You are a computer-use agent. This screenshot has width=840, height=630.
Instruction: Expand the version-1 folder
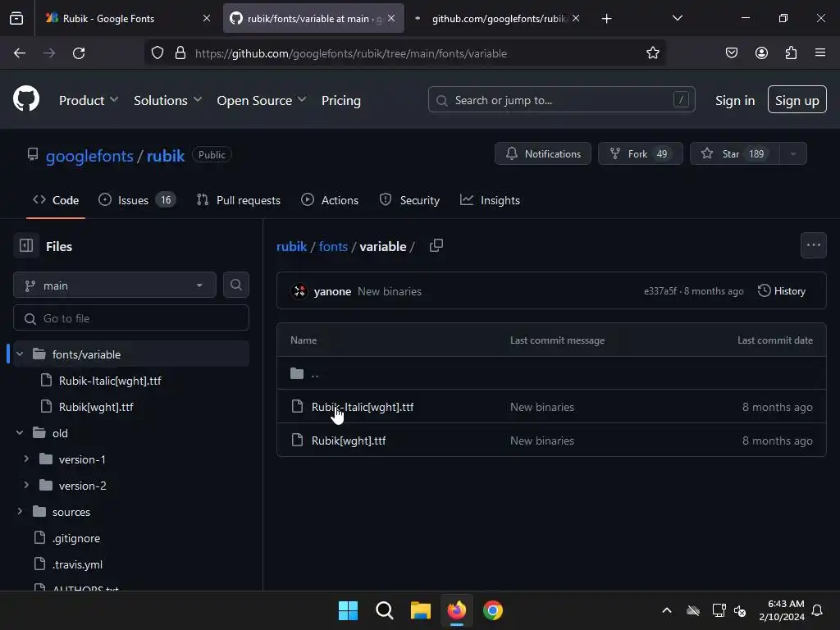coord(26,459)
